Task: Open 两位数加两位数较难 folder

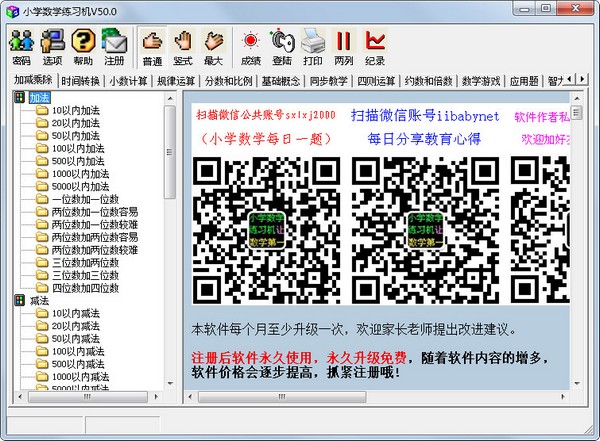Action: (x=87, y=250)
